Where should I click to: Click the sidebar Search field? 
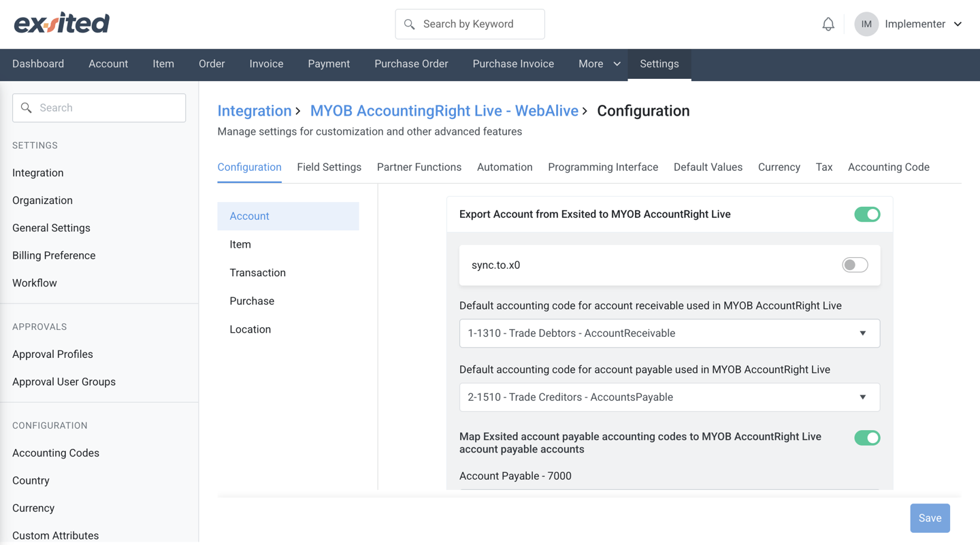point(99,108)
